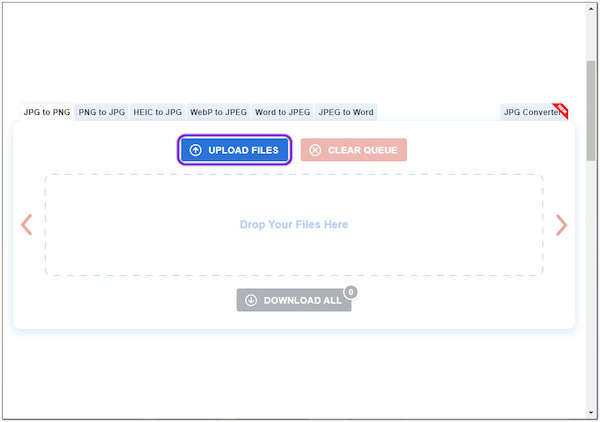Open the JPG Converter tab

[534, 112]
